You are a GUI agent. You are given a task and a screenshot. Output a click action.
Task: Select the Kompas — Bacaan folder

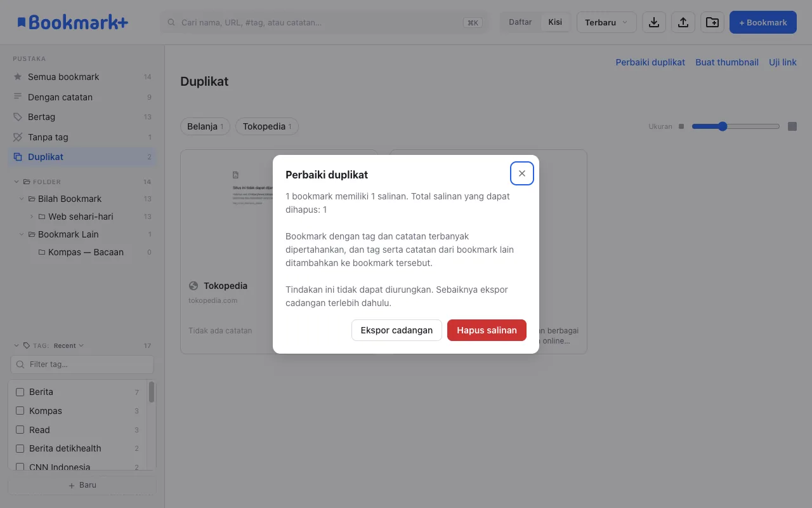pyautogui.click(x=86, y=252)
